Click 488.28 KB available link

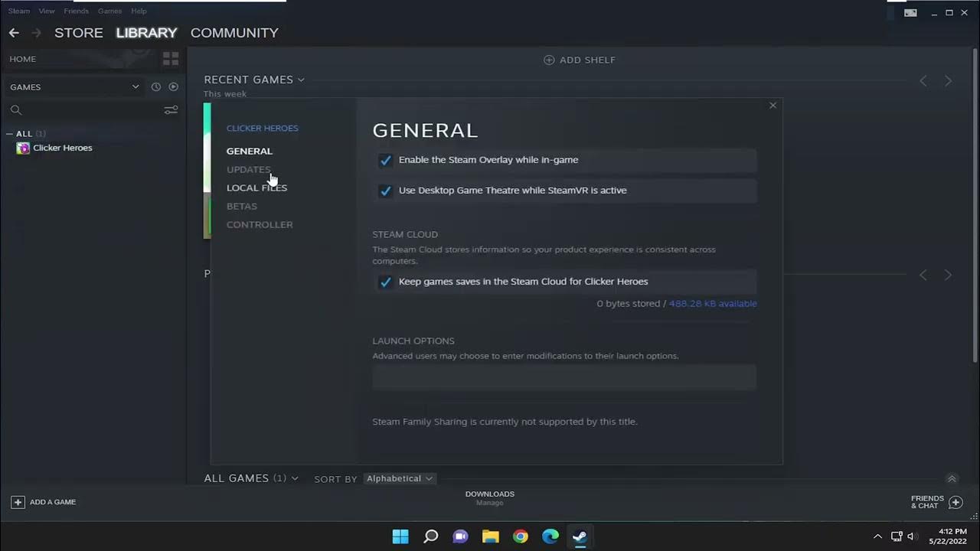[713, 304]
